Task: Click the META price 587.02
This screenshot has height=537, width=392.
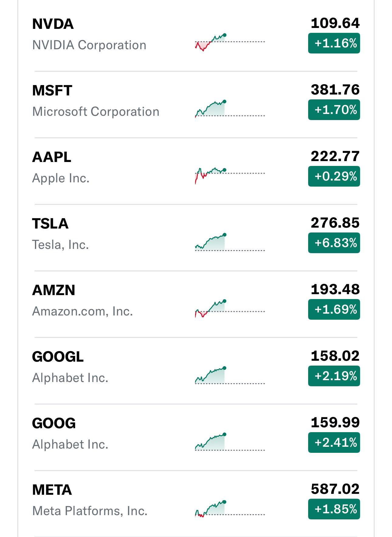Action: pos(335,489)
